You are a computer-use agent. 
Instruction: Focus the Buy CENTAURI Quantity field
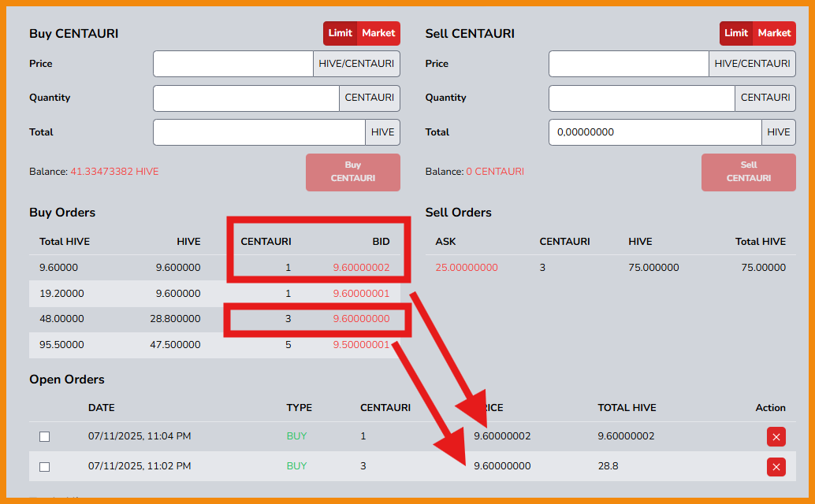click(247, 98)
